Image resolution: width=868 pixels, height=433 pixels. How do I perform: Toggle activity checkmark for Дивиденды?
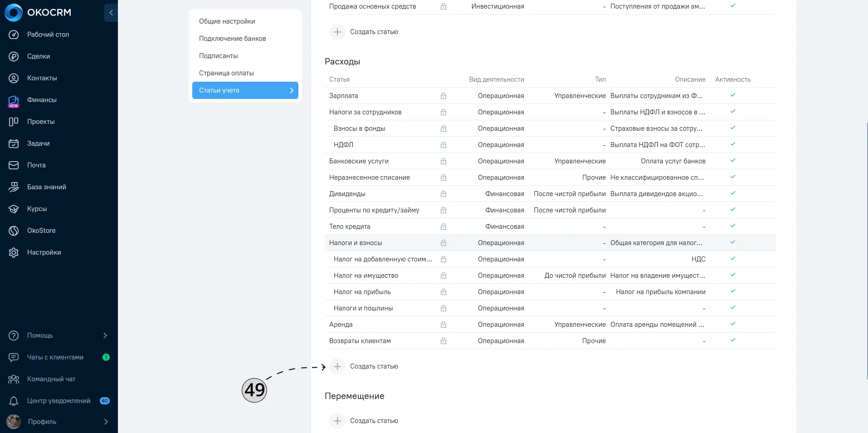pos(733,193)
